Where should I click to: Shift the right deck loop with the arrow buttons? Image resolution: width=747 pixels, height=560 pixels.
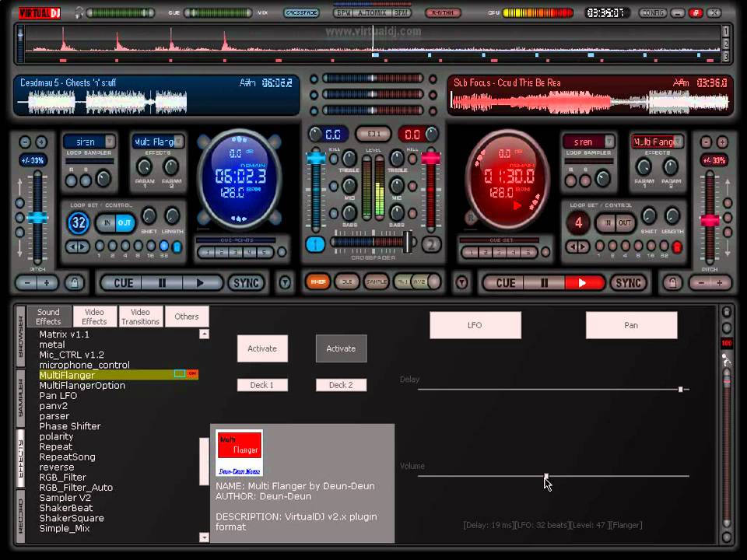577,247
